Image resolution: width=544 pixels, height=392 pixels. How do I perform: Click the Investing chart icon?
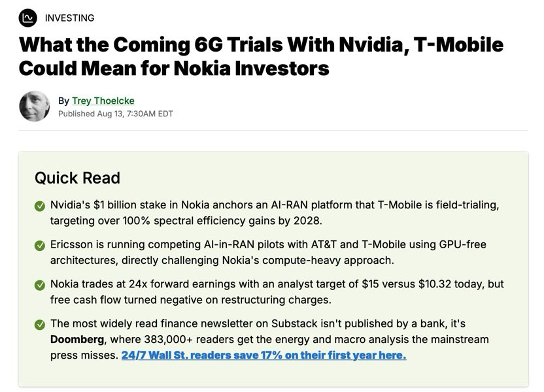[27, 18]
